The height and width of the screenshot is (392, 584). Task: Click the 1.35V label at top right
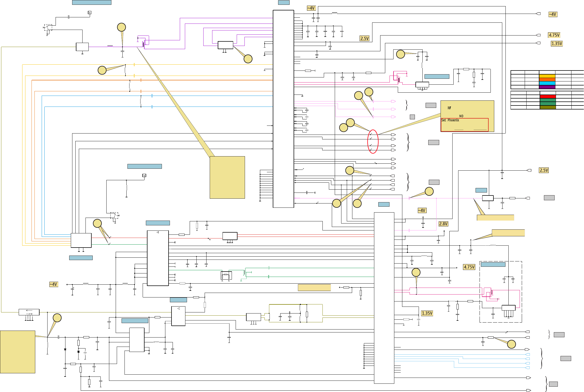click(556, 44)
